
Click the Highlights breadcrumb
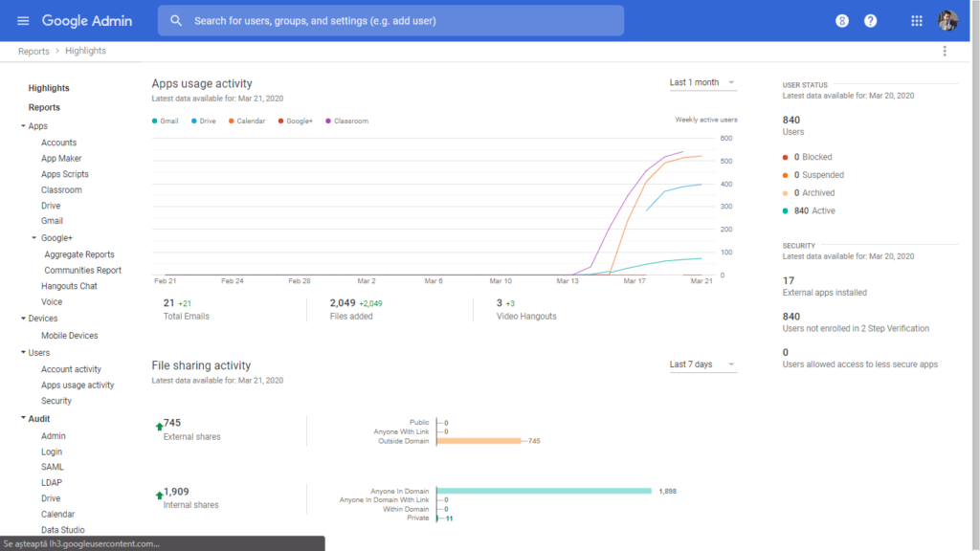85,52
